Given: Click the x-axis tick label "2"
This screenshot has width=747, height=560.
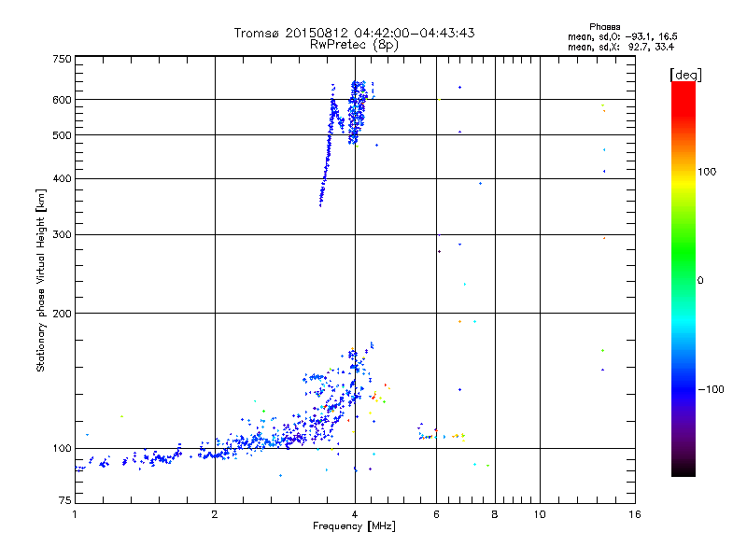Looking at the screenshot, I should pos(215,514).
